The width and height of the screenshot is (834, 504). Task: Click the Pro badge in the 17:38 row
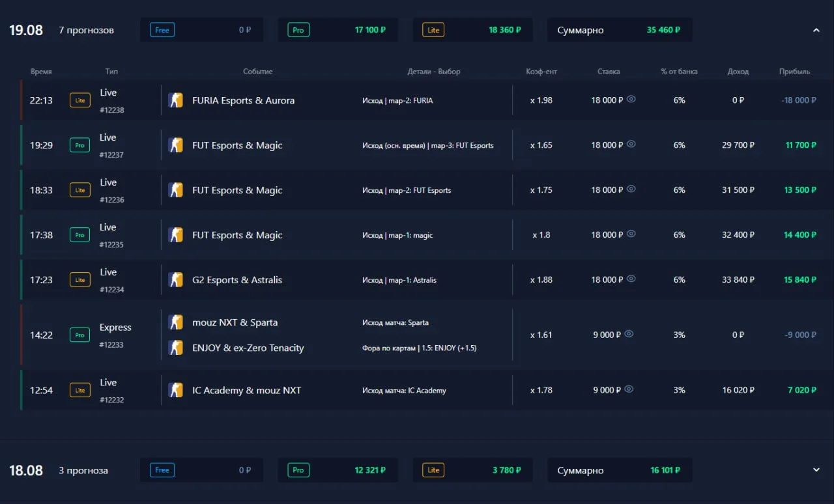click(x=80, y=235)
